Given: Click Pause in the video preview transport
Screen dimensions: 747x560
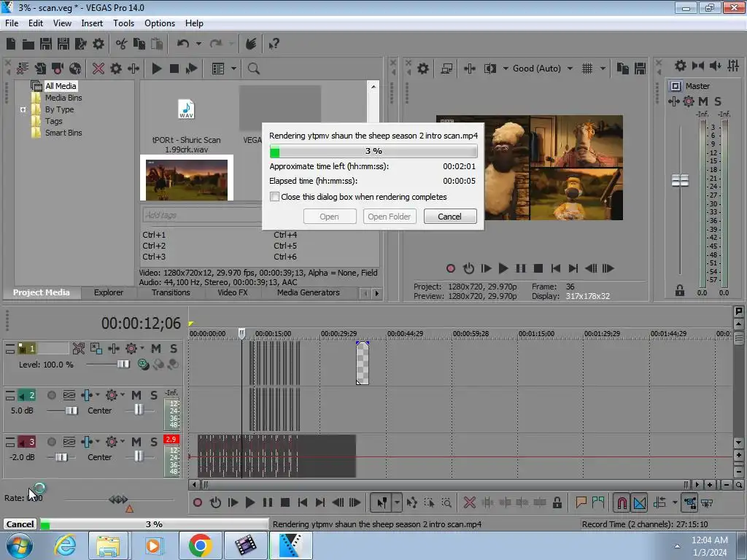Looking at the screenshot, I should tap(521, 268).
